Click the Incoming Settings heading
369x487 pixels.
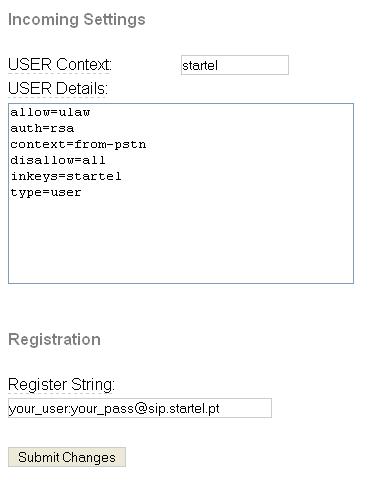[77, 19]
